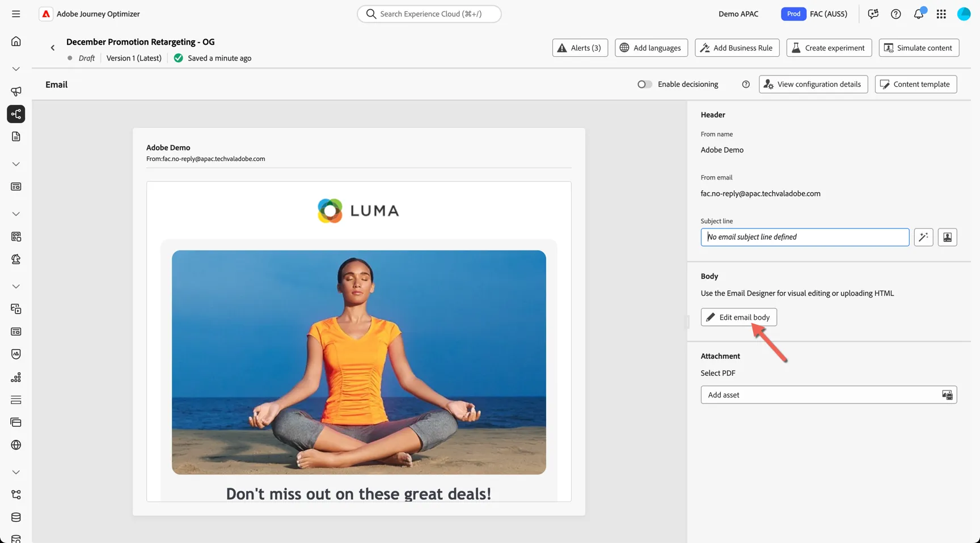Click Add Business Rule button

[x=737, y=48]
